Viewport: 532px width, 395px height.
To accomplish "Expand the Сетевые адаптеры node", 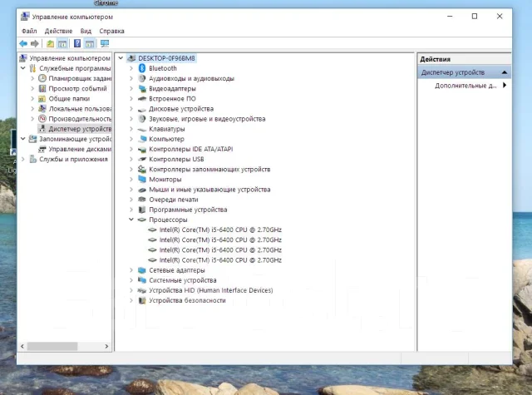I will coord(131,270).
